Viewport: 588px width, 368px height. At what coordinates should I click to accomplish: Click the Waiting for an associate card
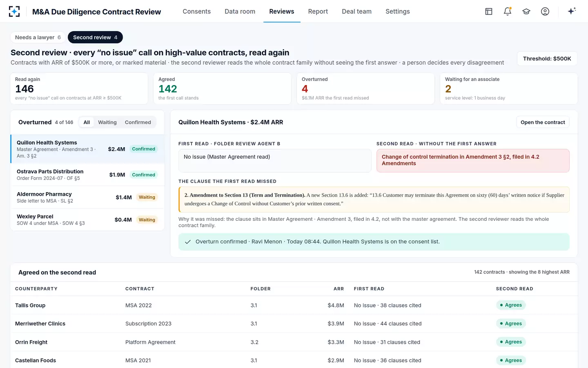509,88
